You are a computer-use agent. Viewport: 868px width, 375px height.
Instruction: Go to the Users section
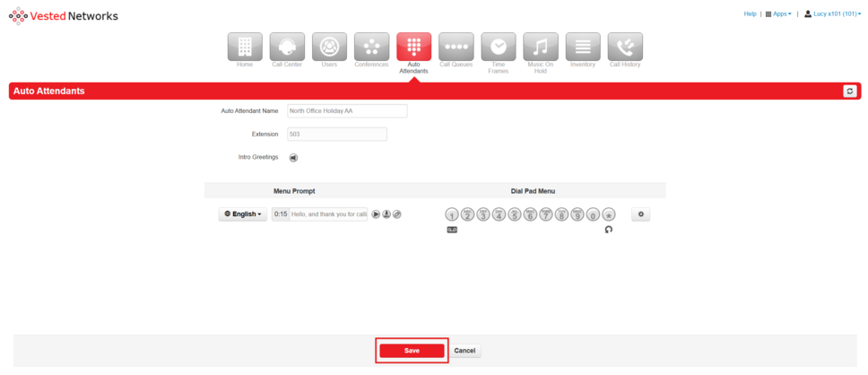[x=329, y=48]
